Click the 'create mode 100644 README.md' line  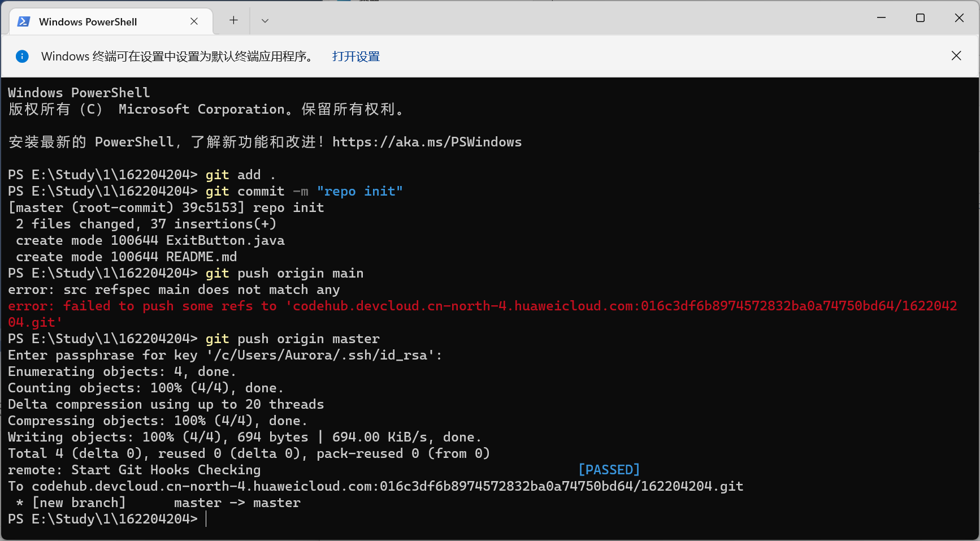coord(126,257)
